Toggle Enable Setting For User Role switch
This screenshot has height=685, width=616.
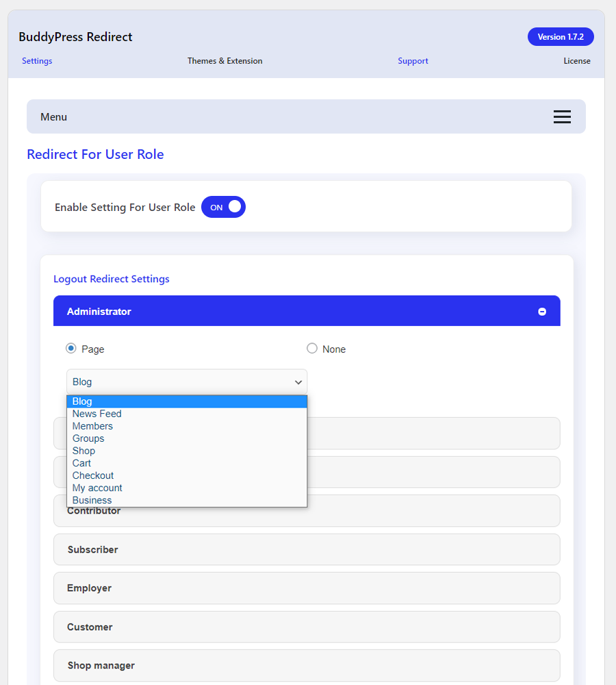click(x=223, y=208)
